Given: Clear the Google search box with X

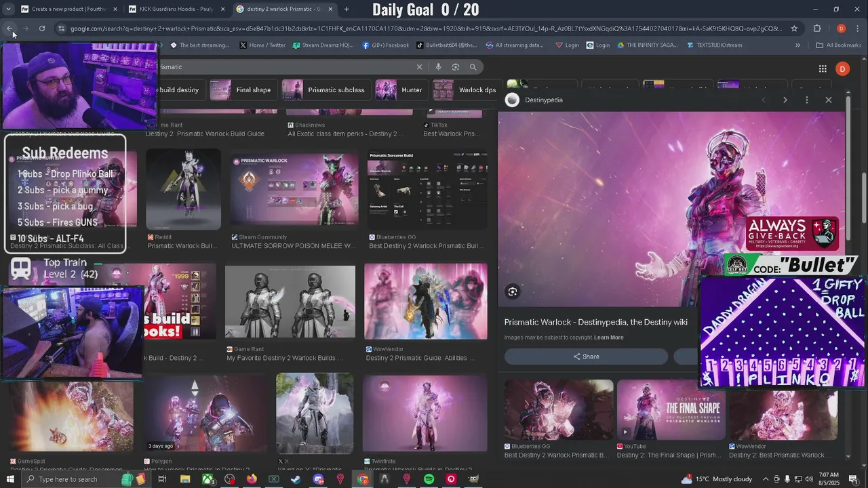Looking at the screenshot, I should (419, 66).
